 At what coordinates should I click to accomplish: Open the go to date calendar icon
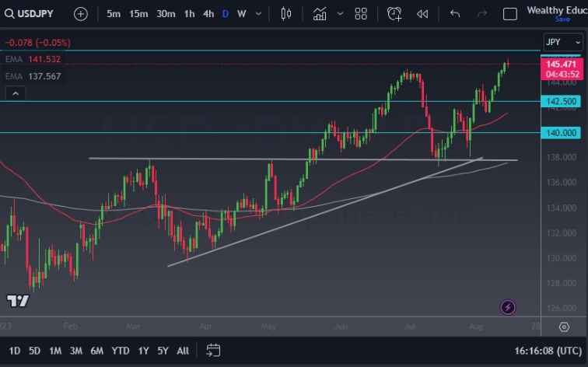click(214, 351)
